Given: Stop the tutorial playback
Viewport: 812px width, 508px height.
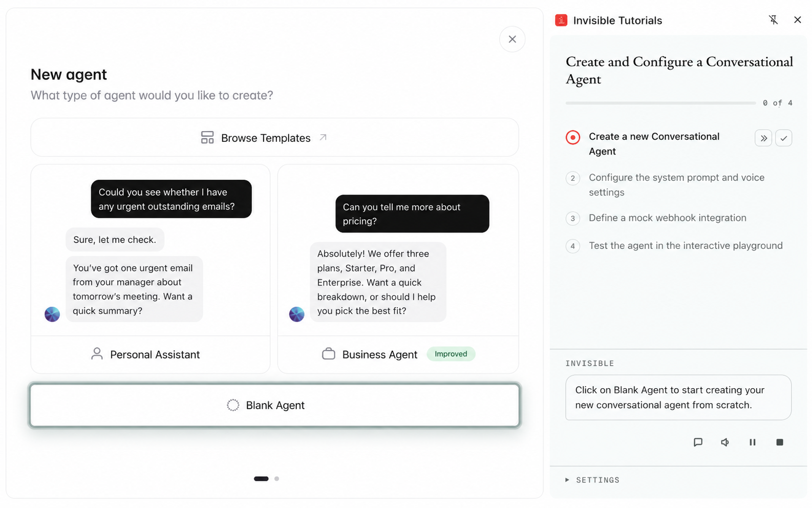Looking at the screenshot, I should click(x=780, y=442).
